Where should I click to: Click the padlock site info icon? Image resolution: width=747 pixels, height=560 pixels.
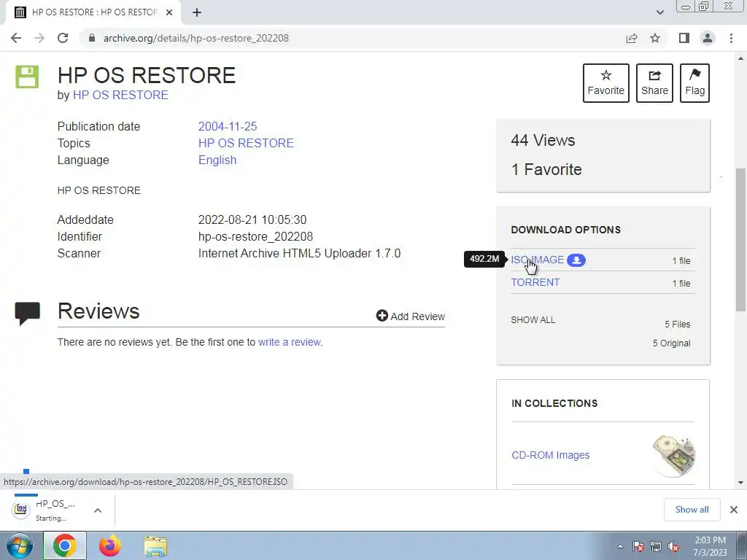[92, 38]
